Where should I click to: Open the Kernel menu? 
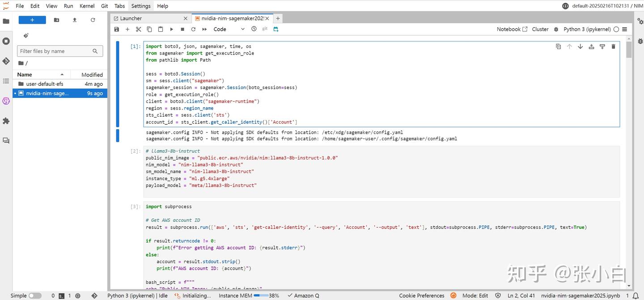pyautogui.click(x=87, y=6)
